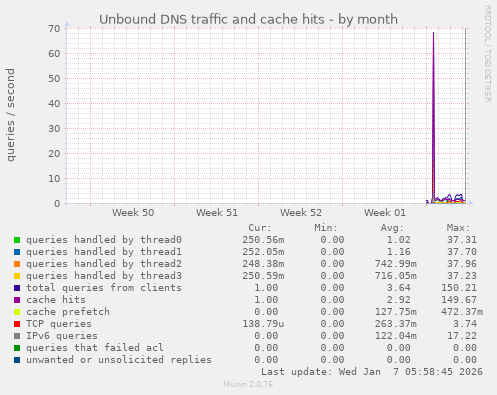Click total queries average value '3.64'
Viewport: 497px width, 395px height.
coord(399,288)
